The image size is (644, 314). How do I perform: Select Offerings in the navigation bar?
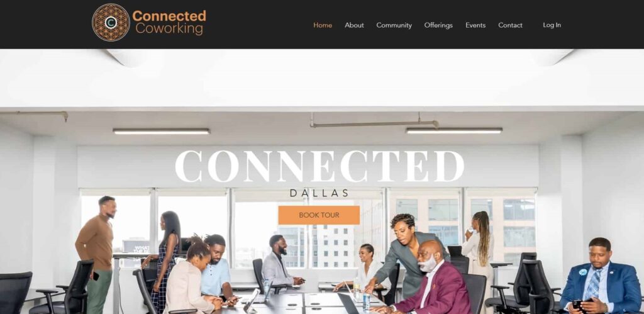coord(438,25)
